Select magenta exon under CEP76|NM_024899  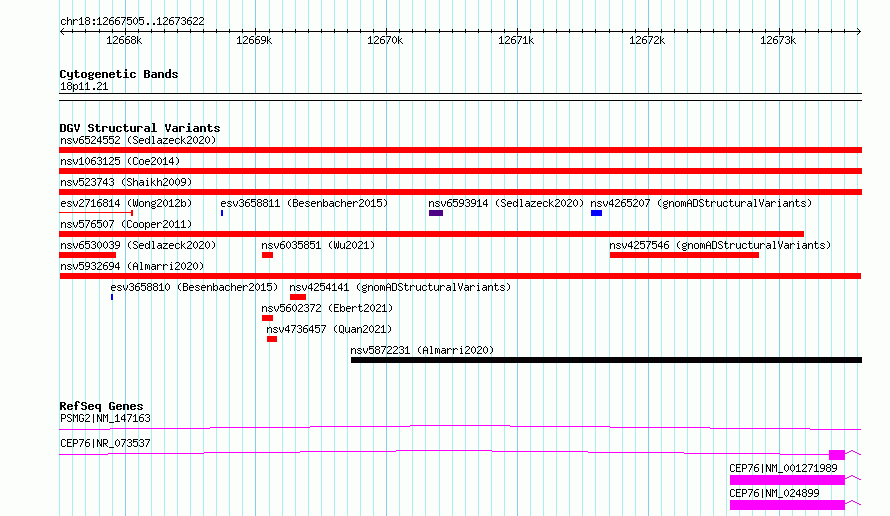(787, 505)
